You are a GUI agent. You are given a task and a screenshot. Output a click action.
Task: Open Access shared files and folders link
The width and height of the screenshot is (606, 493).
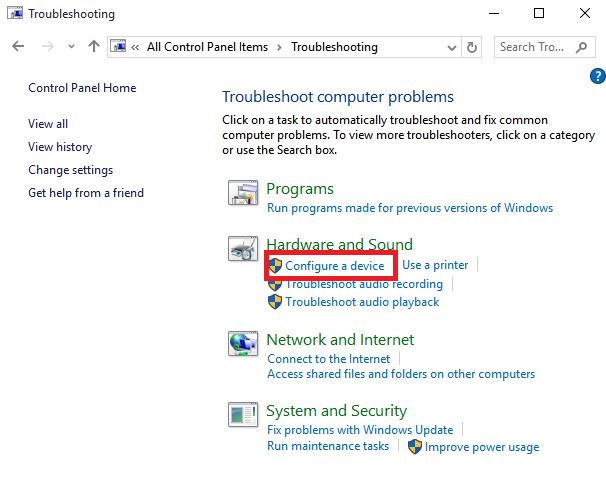401,374
